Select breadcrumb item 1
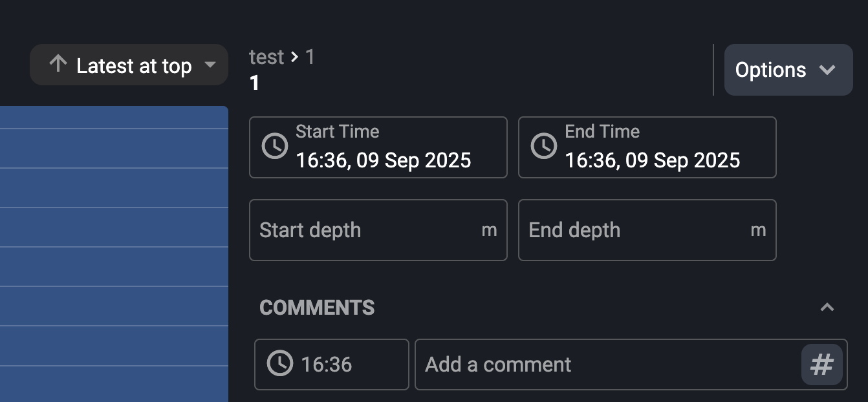 pos(309,57)
